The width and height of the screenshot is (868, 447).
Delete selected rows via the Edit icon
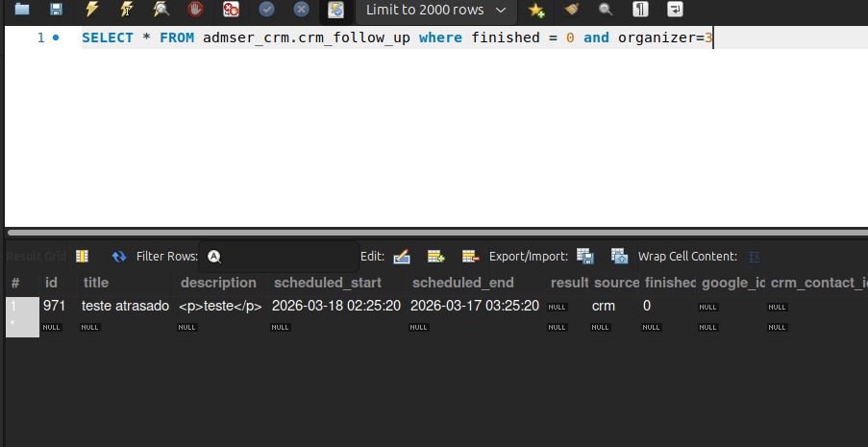pos(470,257)
